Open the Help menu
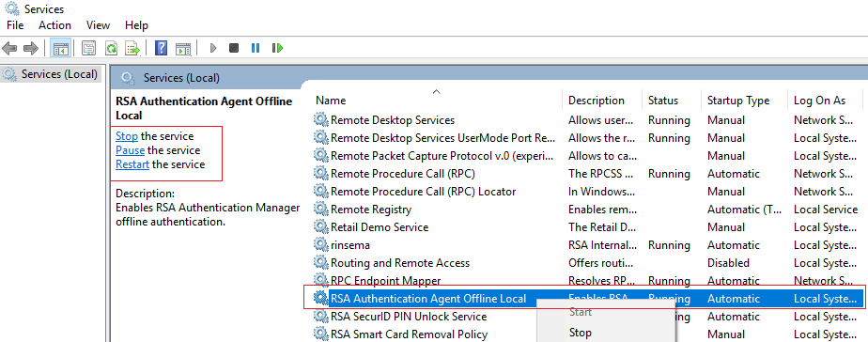This screenshot has height=342, width=868. [136, 25]
